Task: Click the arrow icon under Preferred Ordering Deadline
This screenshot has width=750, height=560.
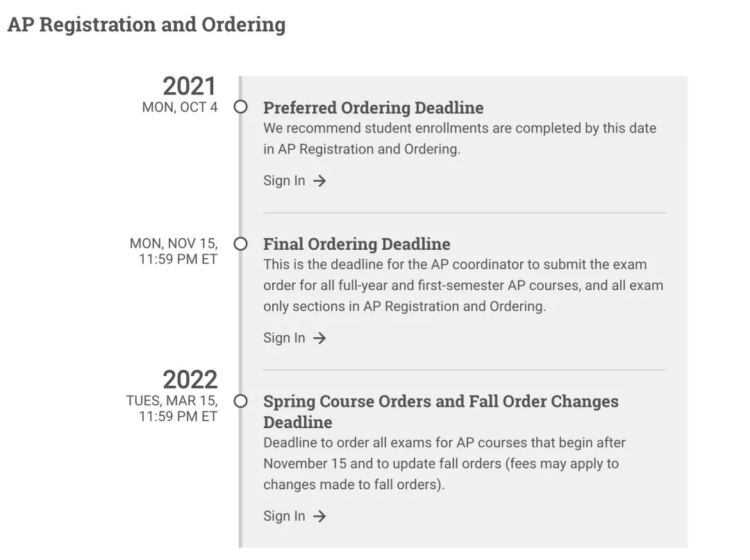Action: [319, 180]
